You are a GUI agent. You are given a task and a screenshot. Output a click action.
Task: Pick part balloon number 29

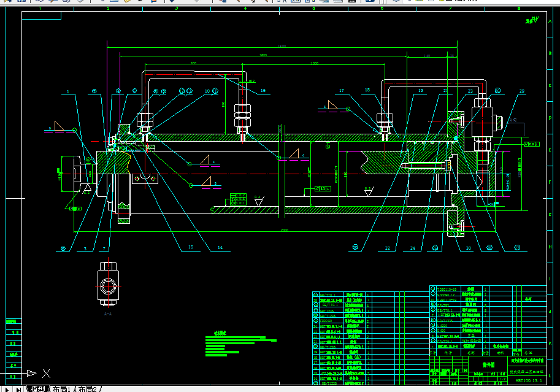(522, 91)
